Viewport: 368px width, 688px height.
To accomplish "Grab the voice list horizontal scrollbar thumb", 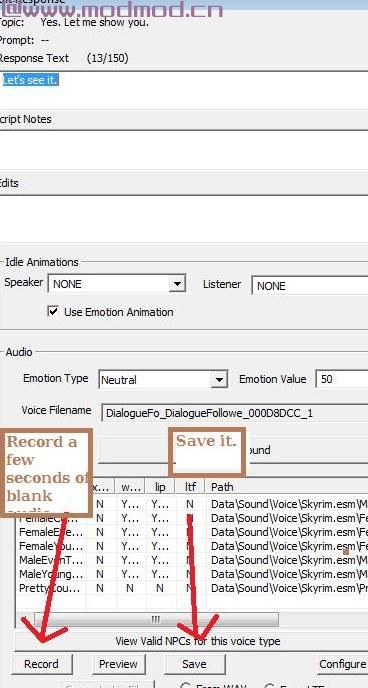I will tap(156, 620).
